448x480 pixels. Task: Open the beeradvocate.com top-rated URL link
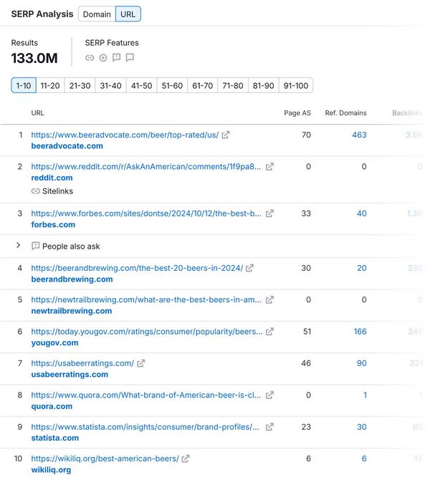tap(125, 135)
